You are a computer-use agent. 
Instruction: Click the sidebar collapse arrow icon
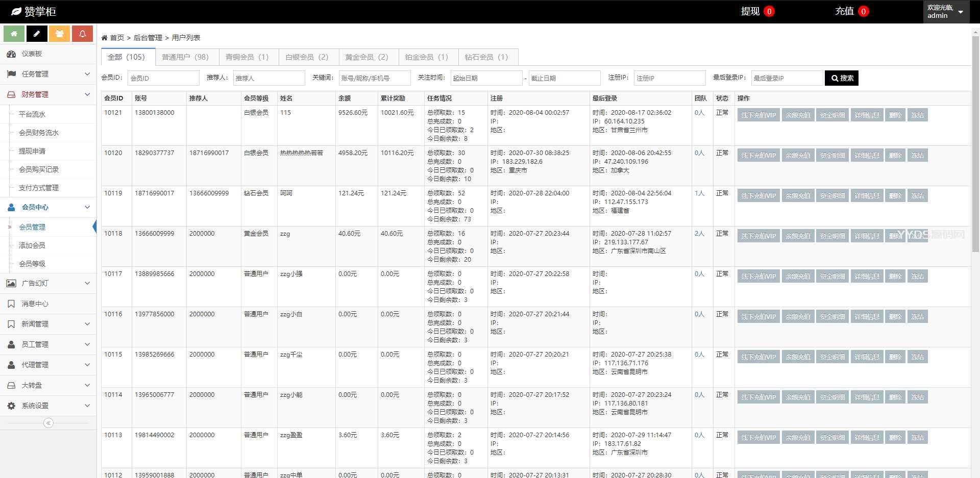point(48,423)
